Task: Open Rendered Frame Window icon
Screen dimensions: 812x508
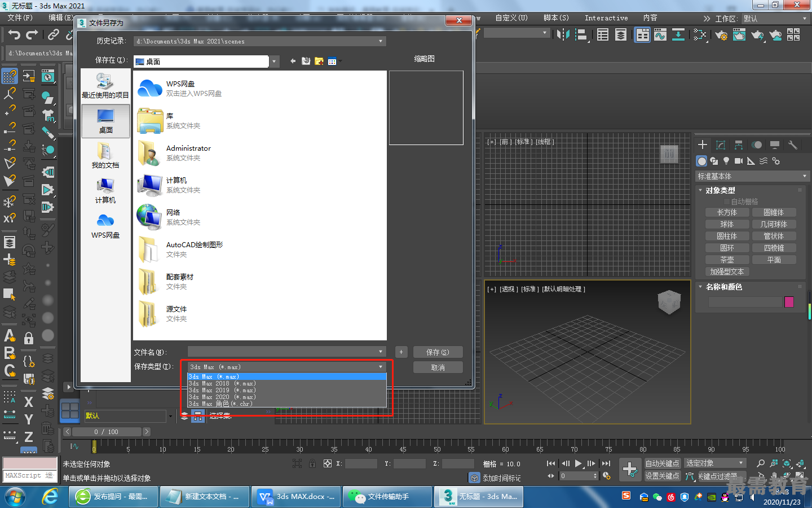Action: (x=739, y=35)
